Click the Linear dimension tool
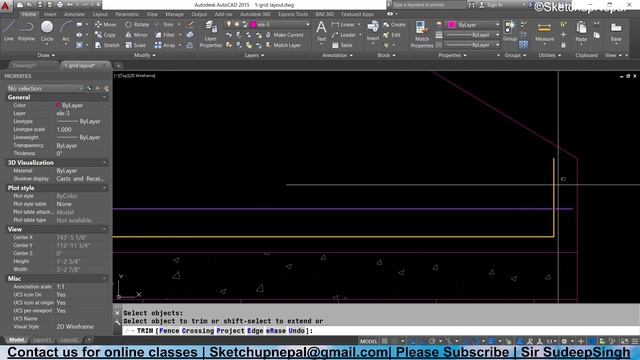The image size is (640, 360). (x=343, y=24)
